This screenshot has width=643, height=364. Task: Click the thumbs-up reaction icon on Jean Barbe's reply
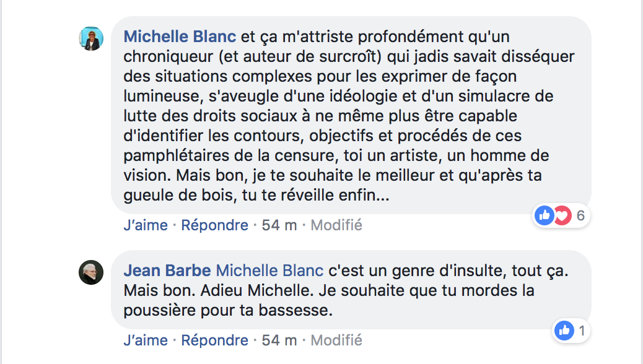[564, 331]
